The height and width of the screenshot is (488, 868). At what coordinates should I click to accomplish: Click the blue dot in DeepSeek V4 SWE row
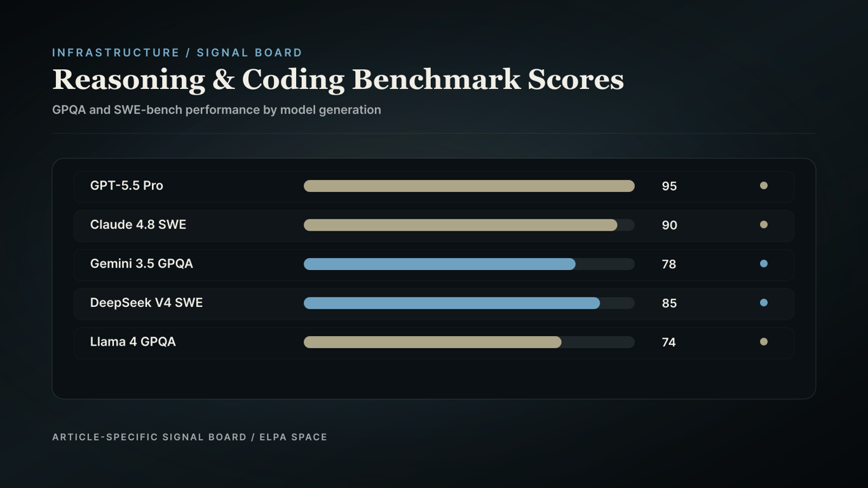[764, 302]
